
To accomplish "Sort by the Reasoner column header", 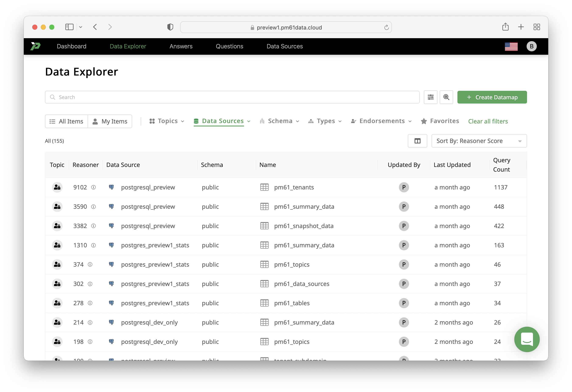I will (86, 165).
